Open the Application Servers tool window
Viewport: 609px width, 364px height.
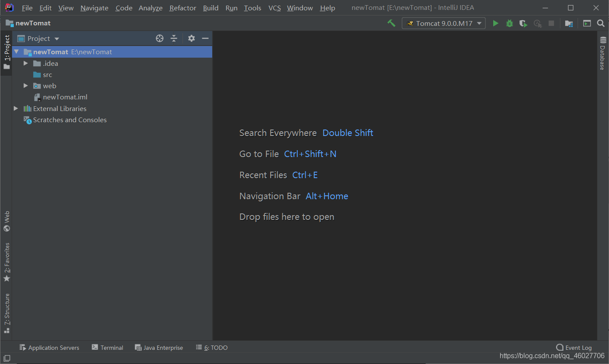49,348
